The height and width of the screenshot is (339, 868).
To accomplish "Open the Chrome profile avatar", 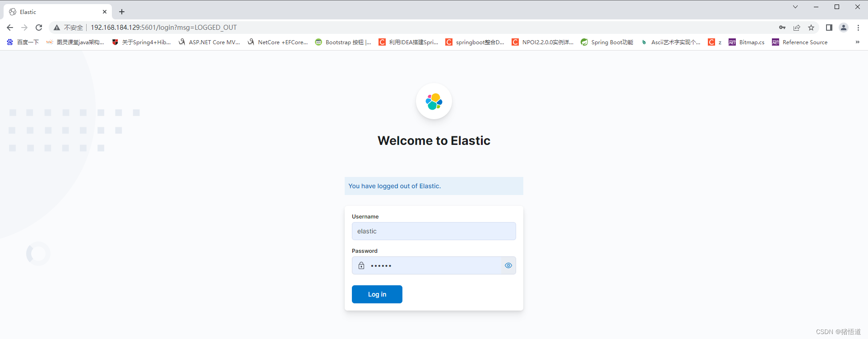I will (x=844, y=28).
